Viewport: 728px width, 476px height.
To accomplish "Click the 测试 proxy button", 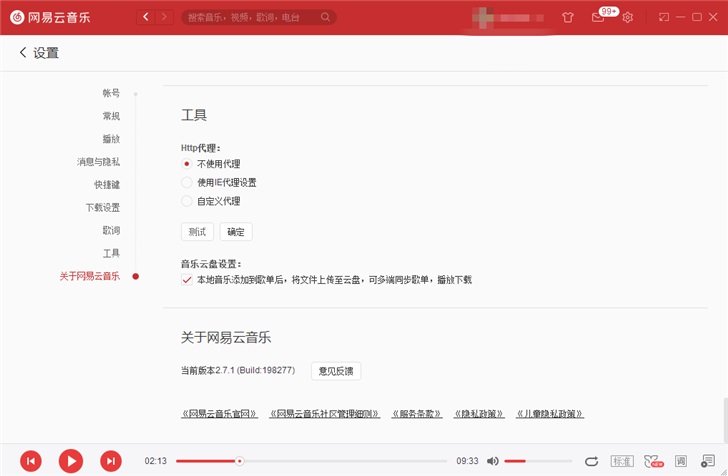I will [197, 232].
